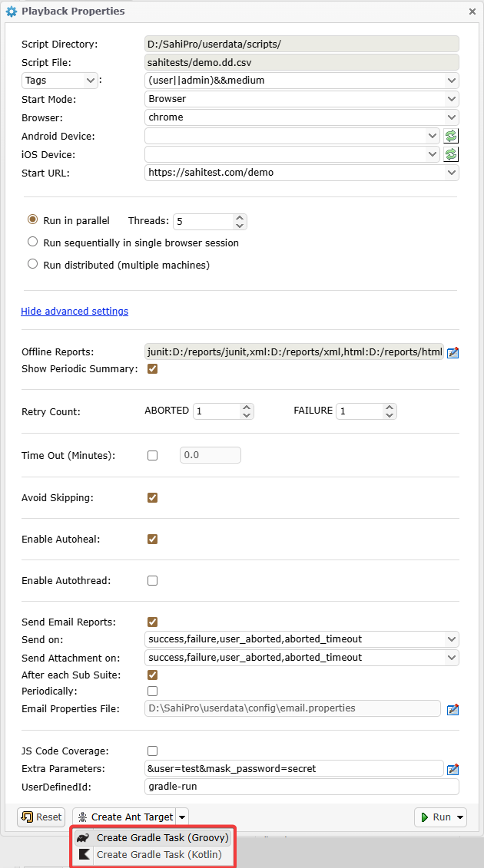The width and height of the screenshot is (484, 868).
Task: Click Hide advanced settings link
Action: 75,311
